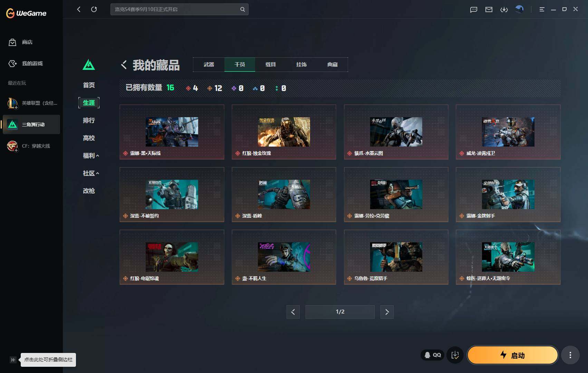Click the green Delta Force triangle logo
The height and width of the screenshot is (373, 588).
89,65
